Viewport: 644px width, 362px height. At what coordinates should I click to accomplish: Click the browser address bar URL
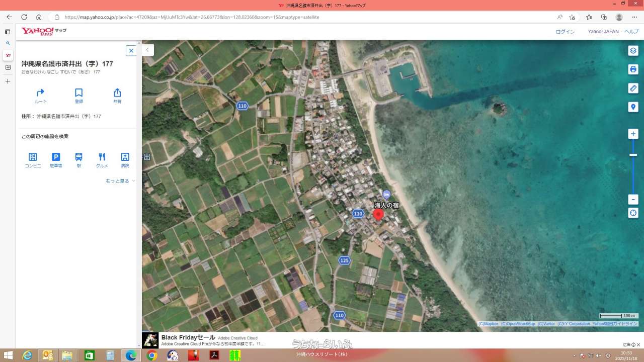pos(191,17)
